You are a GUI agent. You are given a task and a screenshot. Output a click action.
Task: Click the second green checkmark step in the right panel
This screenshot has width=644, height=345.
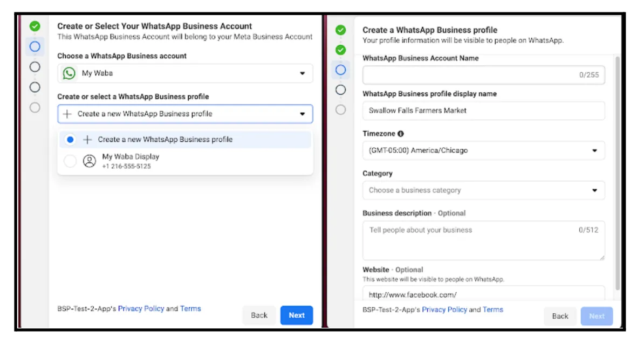[x=340, y=50]
